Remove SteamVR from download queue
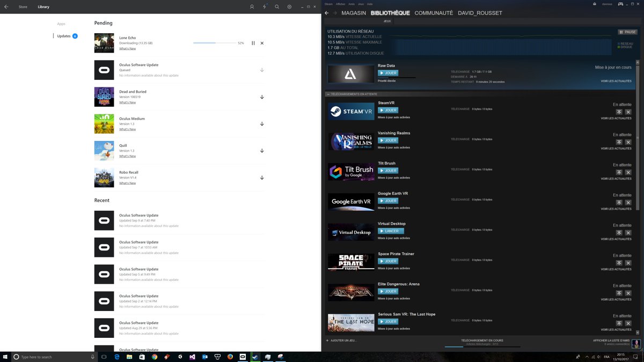This screenshot has height=362, width=644. pos(628,112)
